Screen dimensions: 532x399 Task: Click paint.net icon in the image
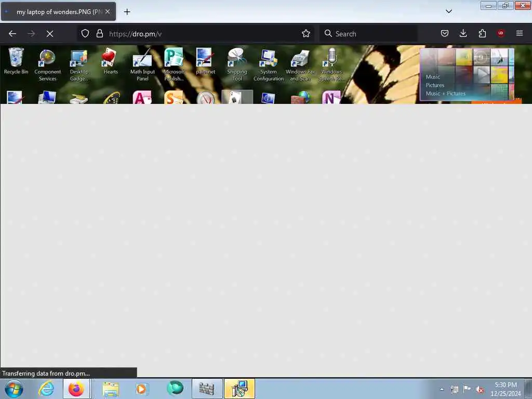coord(205,61)
